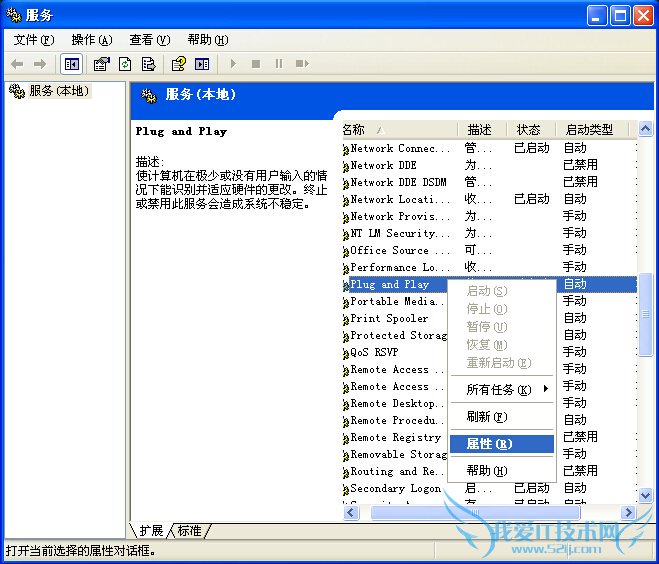This screenshot has width=659, height=564.
Task: Click 暂停(U) in the context menu
Action: pos(502,327)
